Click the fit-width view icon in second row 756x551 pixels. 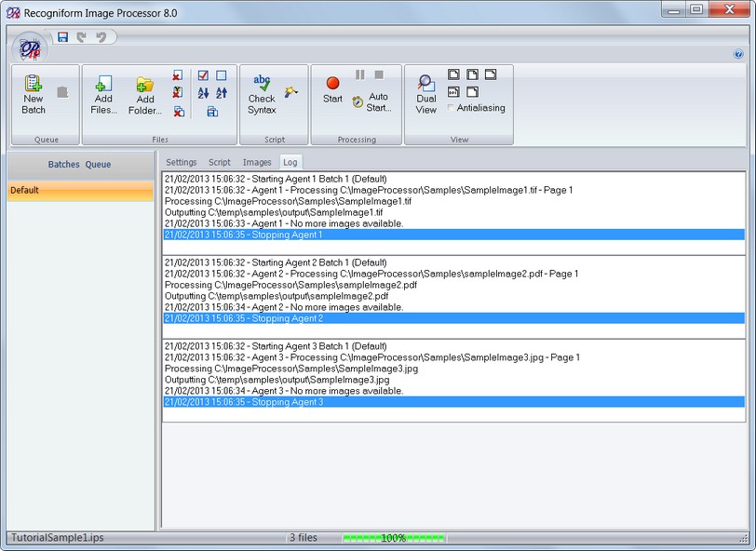point(453,91)
